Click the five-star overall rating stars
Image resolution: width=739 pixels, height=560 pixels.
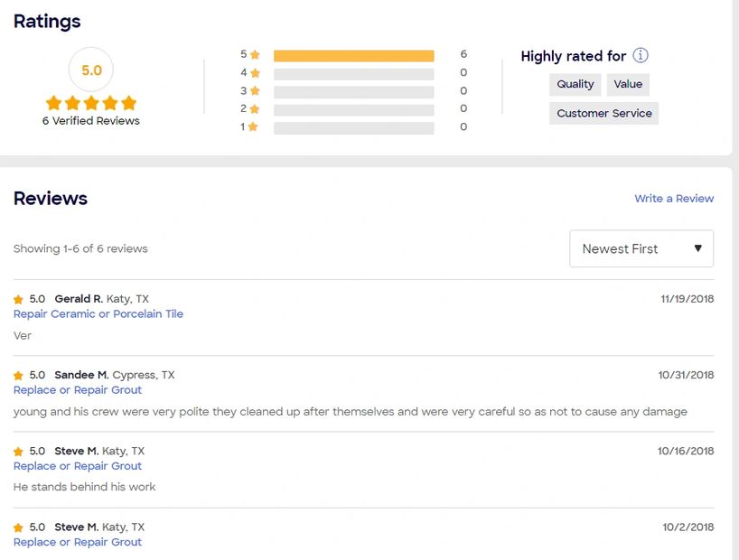[91, 103]
